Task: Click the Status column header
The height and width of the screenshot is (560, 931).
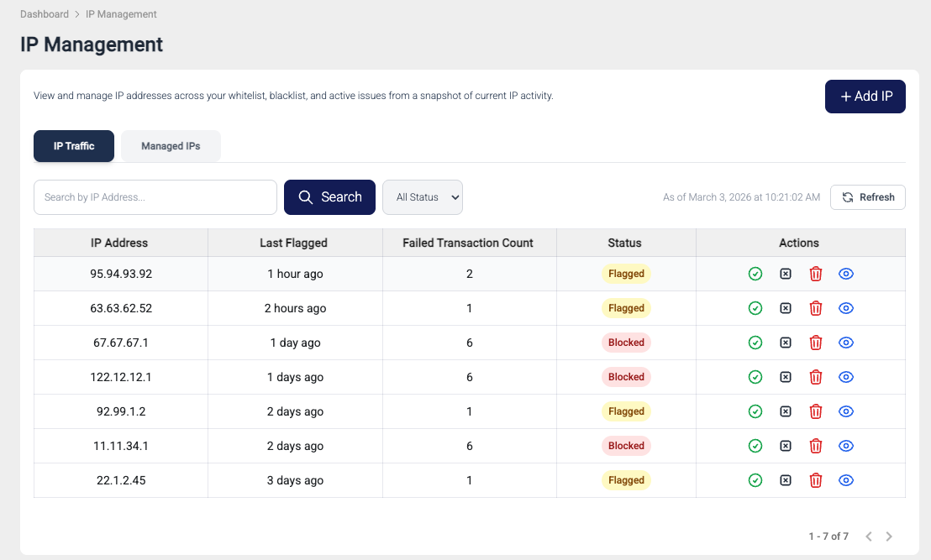Action: [626, 243]
